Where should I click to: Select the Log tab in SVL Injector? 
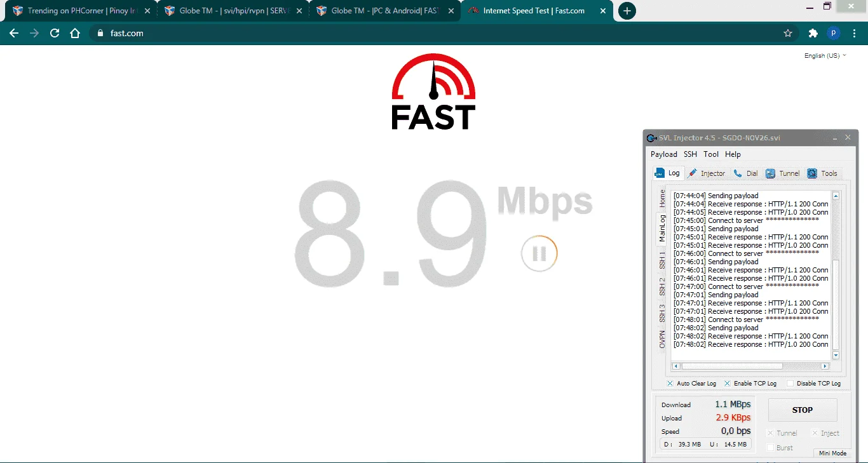click(x=668, y=173)
